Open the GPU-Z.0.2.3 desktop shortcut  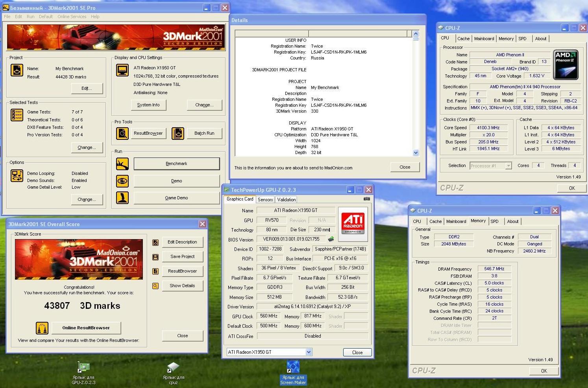point(83,373)
